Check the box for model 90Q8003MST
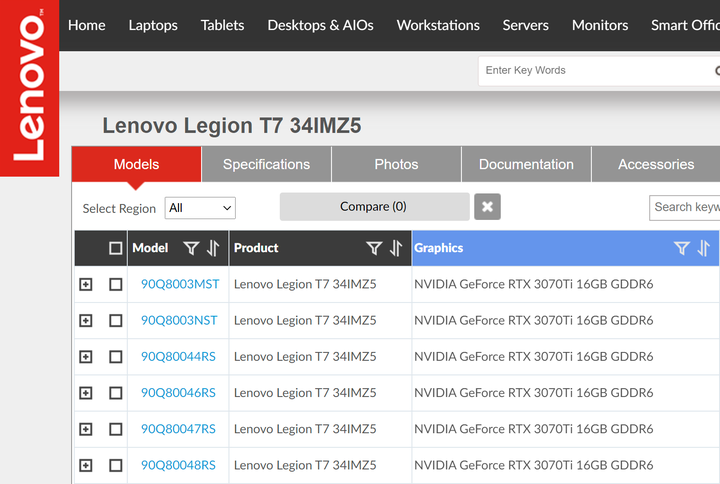The width and height of the screenshot is (720, 484). tap(116, 284)
